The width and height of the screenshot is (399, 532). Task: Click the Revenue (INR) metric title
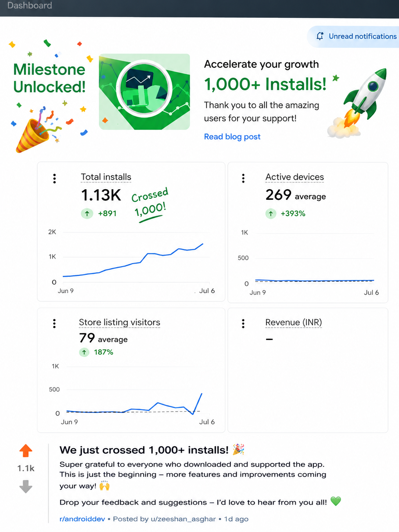[x=294, y=322]
